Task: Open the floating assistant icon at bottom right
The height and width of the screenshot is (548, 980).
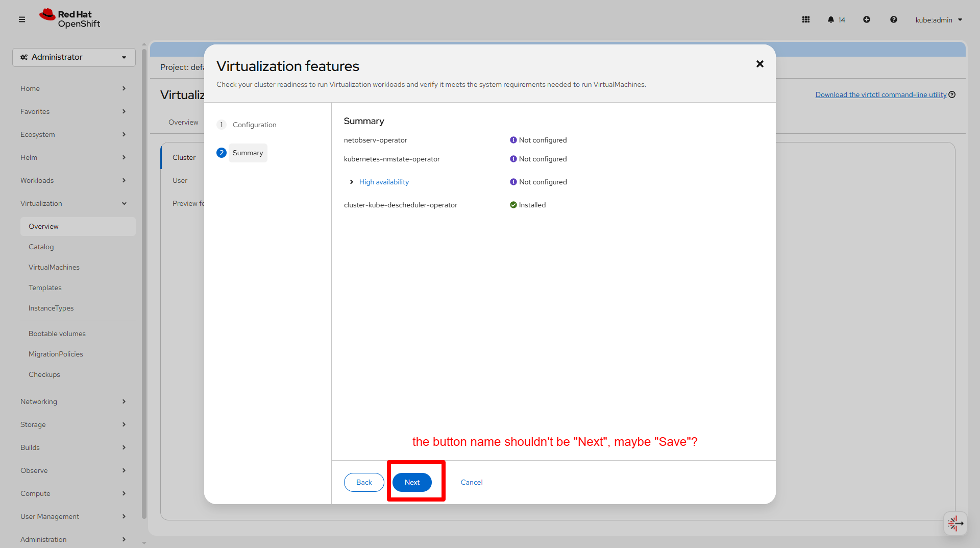Action: pos(955,523)
